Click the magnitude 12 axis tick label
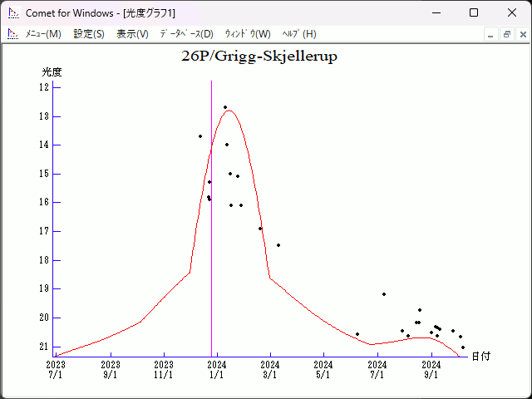 (x=44, y=87)
